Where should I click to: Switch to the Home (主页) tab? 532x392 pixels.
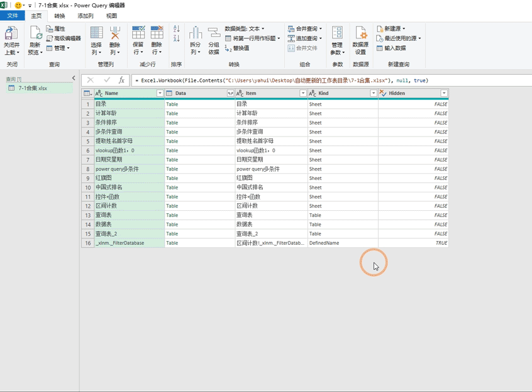point(36,16)
